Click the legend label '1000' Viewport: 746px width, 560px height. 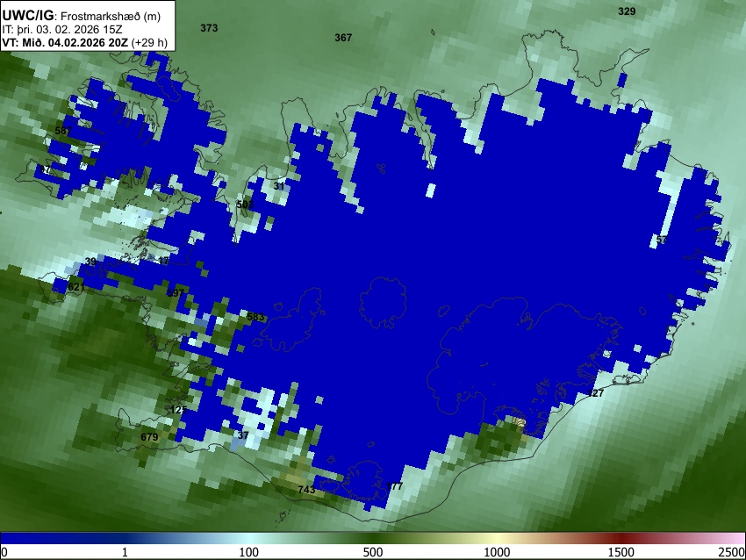pos(497,552)
